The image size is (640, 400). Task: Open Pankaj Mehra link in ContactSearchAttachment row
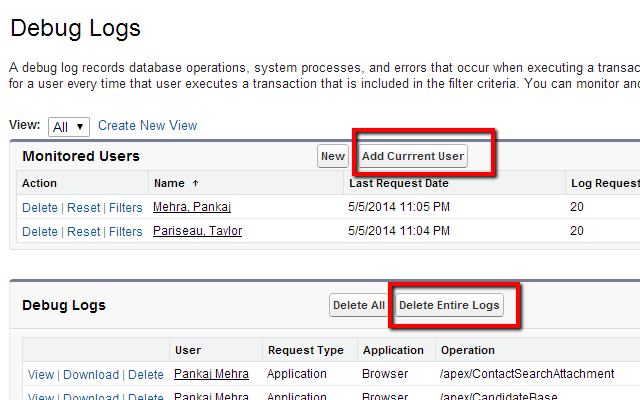coord(212,374)
